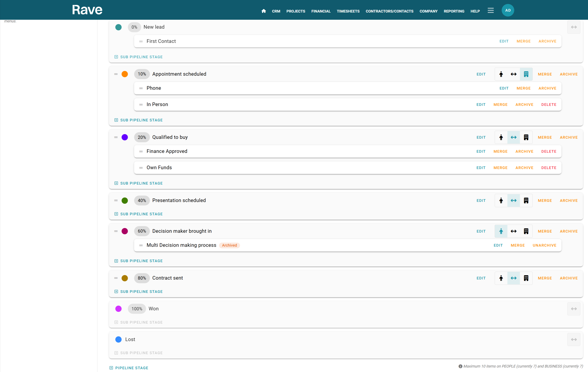Viewport: 588px width, 372px height.
Task: Click the arrows icon on Lost row
Action: click(574, 340)
